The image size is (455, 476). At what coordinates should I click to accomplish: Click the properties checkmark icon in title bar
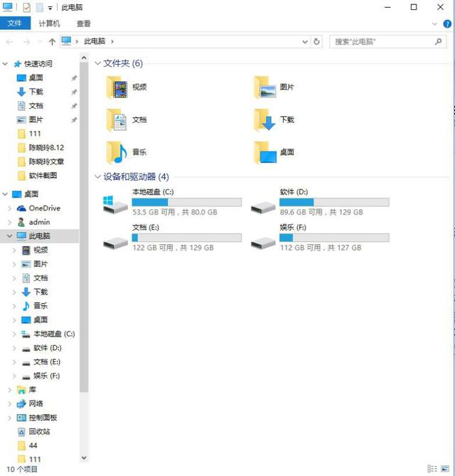click(x=27, y=7)
